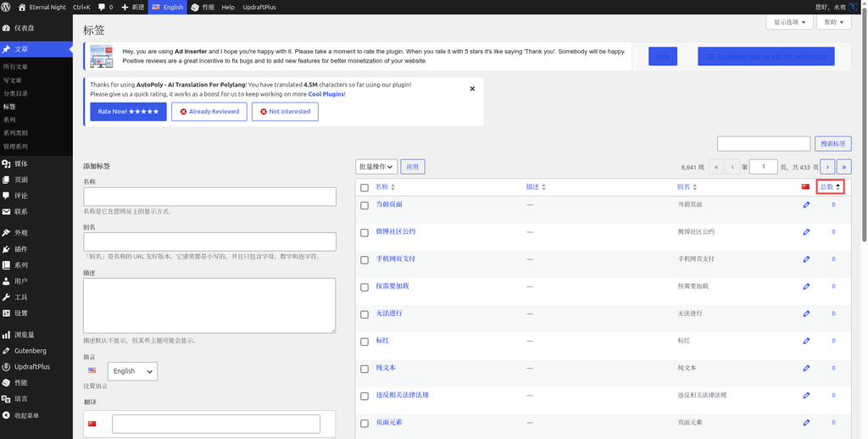Open the 批量操作 bulk actions dropdown

pos(376,167)
